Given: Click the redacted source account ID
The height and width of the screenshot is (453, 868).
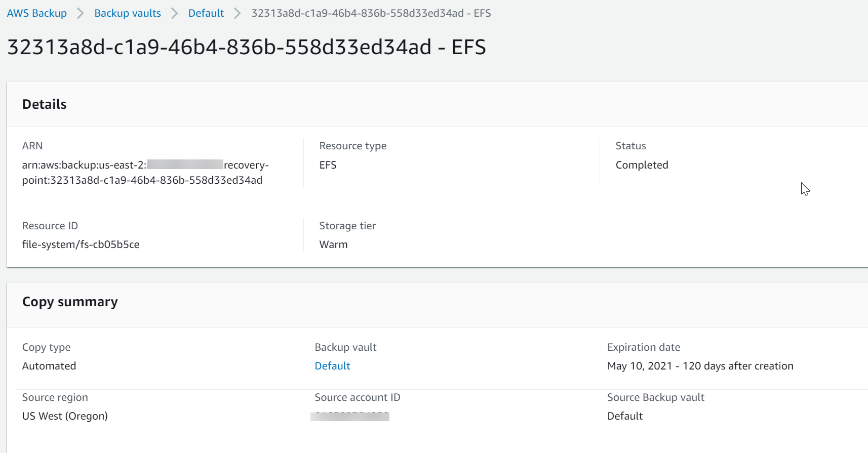Looking at the screenshot, I should coord(350,417).
